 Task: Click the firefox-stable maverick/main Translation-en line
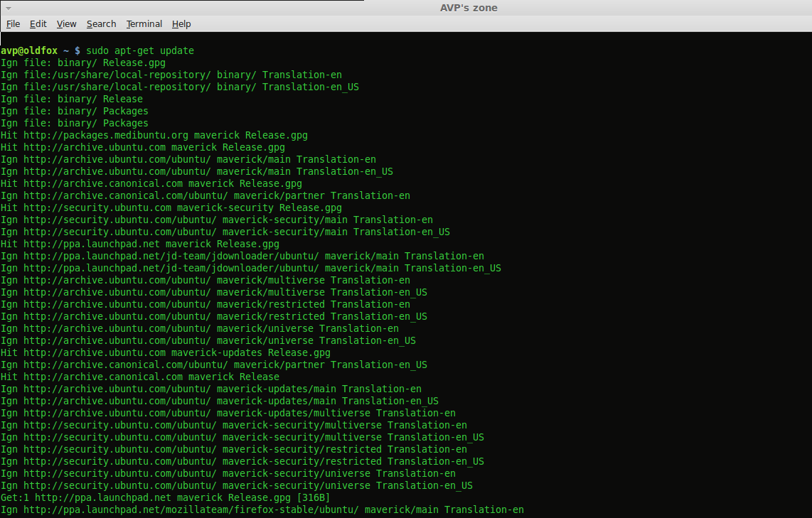tap(262, 509)
